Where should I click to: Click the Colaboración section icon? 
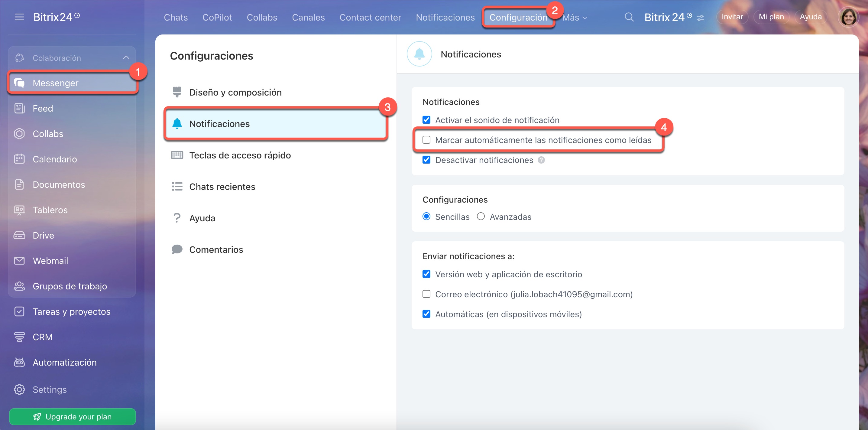tap(20, 58)
